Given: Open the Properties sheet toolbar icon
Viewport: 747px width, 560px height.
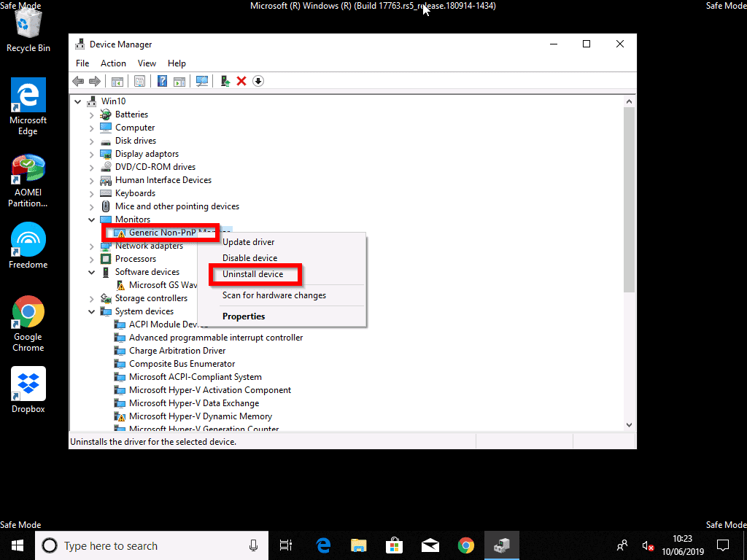Looking at the screenshot, I should point(139,82).
